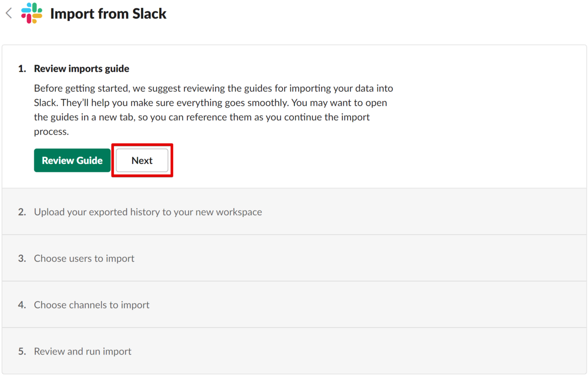Click step number 4 marker
Image resolution: width=588 pixels, height=376 pixels.
[x=22, y=305]
